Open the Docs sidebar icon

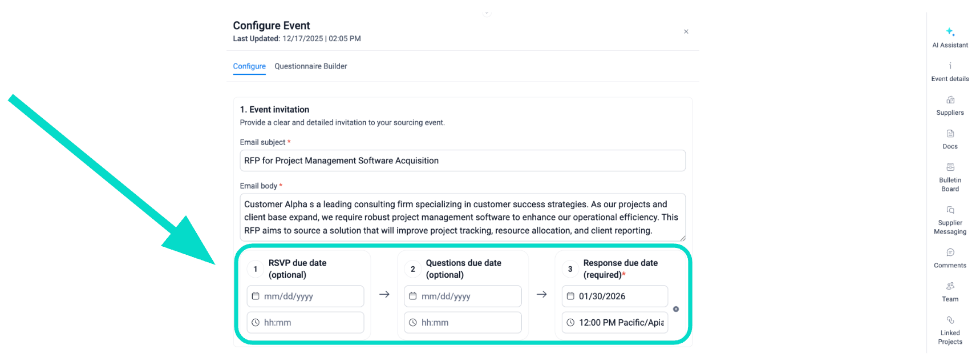coord(950,134)
